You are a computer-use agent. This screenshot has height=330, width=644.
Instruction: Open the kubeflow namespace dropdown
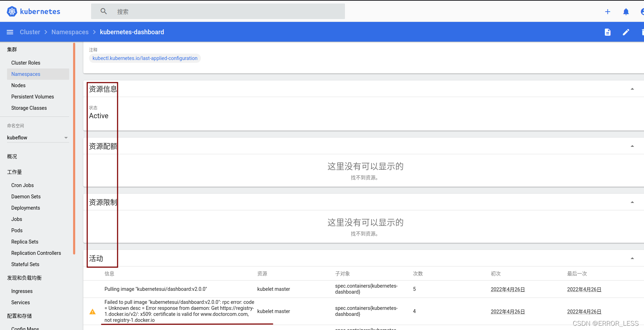(38, 138)
